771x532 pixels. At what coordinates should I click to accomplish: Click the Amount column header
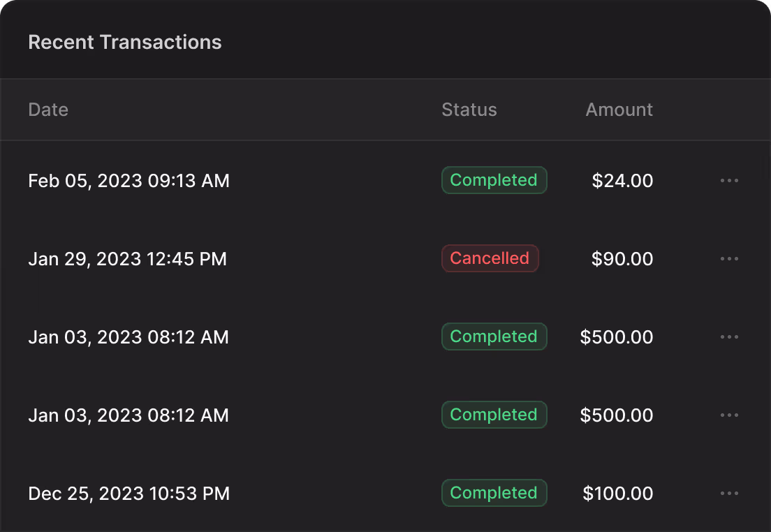click(x=619, y=110)
